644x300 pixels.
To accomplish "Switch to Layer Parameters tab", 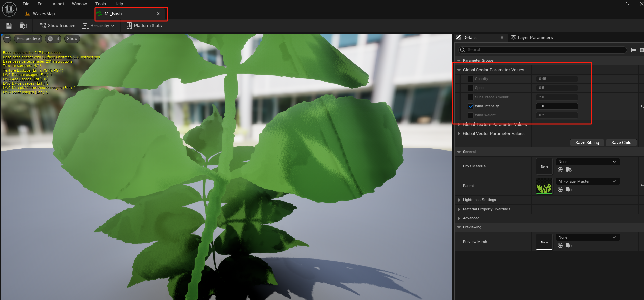I will pyautogui.click(x=532, y=37).
